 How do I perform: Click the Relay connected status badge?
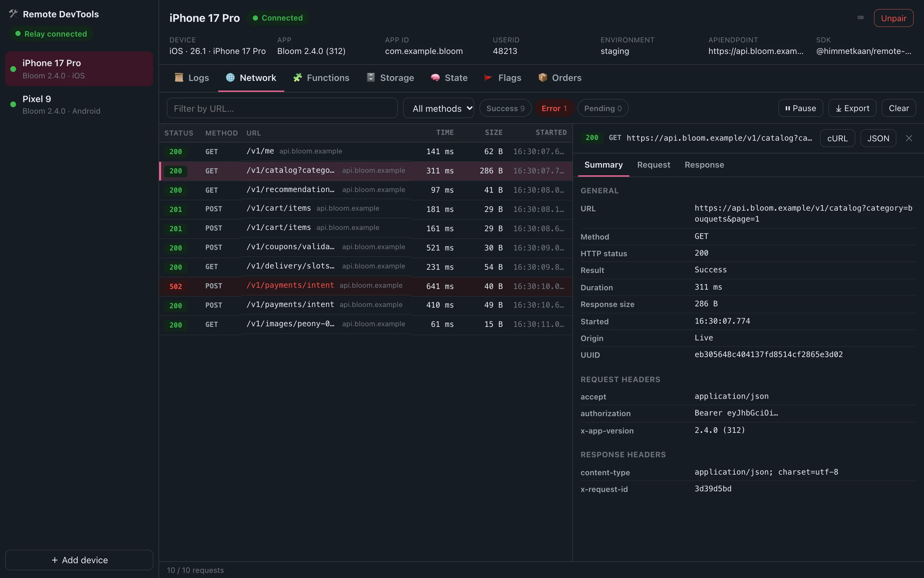pos(51,34)
